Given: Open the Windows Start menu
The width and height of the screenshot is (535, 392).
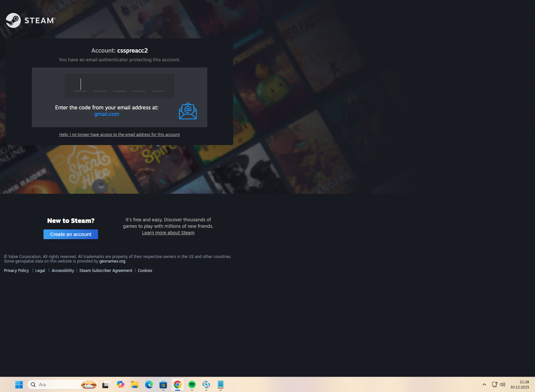Looking at the screenshot, I should pos(19,385).
